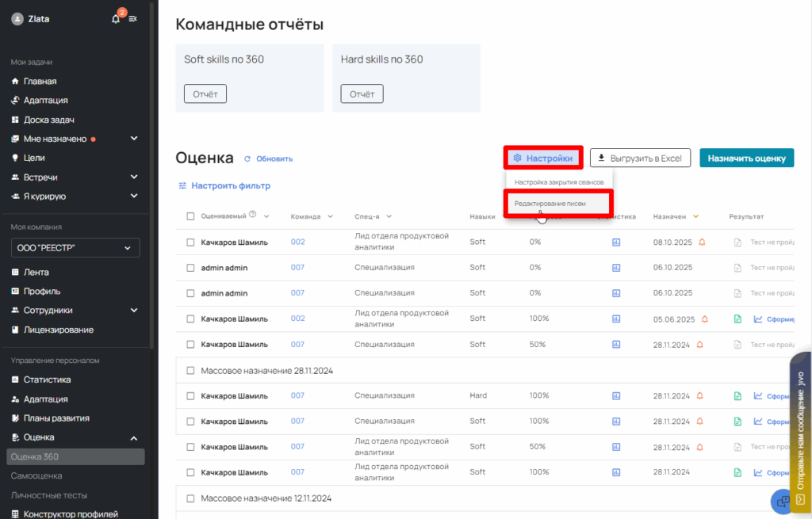Click the filter sliders icon by Настроить фильтр

pos(182,185)
